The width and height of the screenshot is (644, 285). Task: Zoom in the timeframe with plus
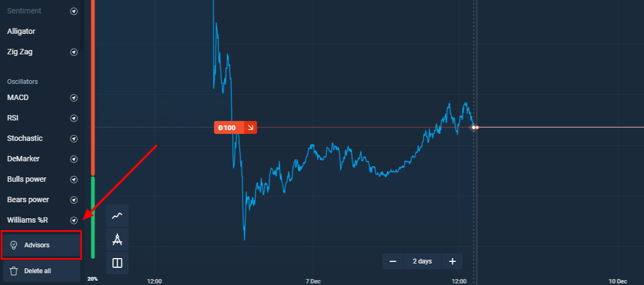click(452, 261)
